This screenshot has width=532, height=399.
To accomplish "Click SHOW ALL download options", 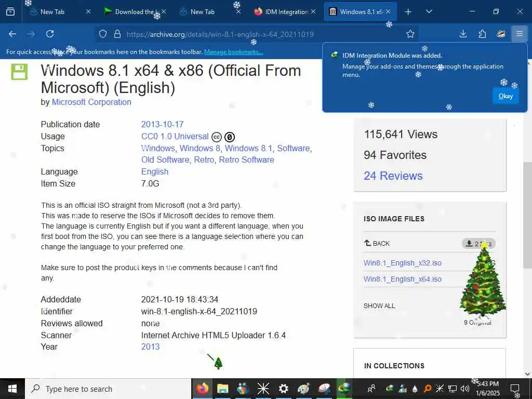I will pyautogui.click(x=379, y=305).
